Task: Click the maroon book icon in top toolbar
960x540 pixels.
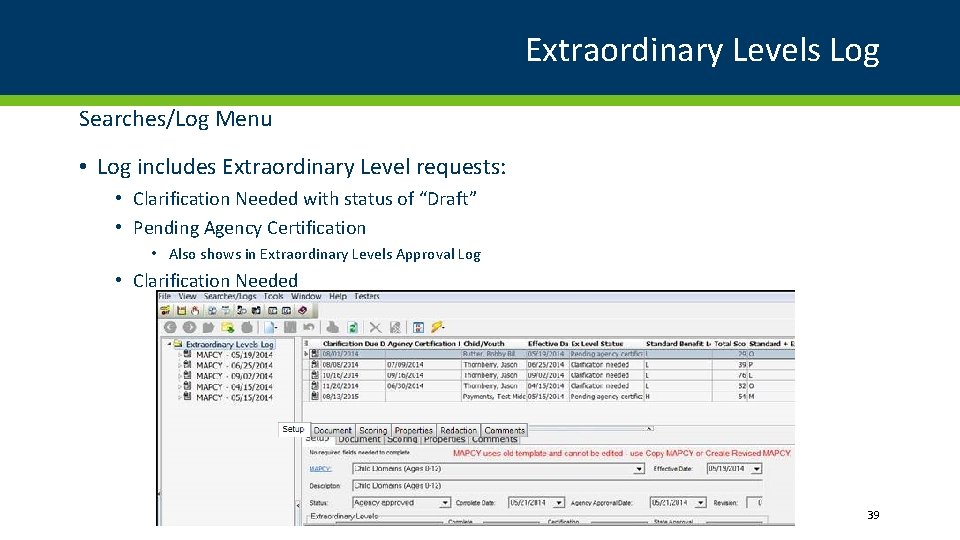Action: pyautogui.click(x=302, y=310)
